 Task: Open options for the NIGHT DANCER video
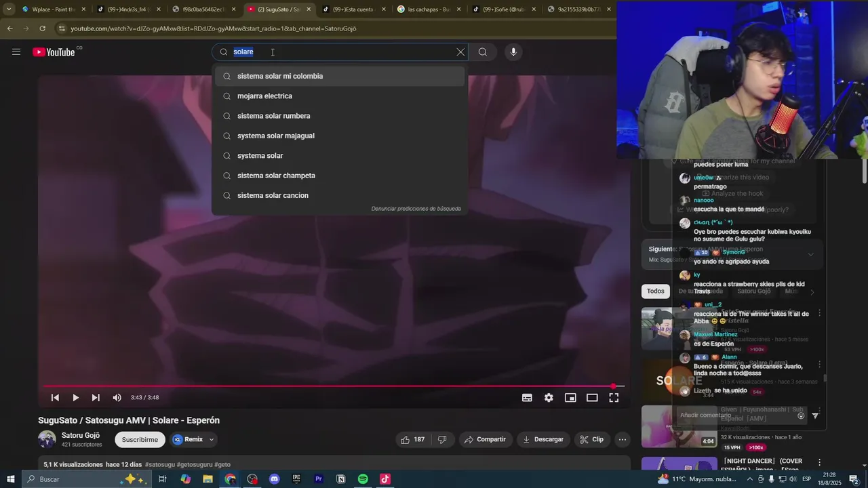[x=819, y=462]
